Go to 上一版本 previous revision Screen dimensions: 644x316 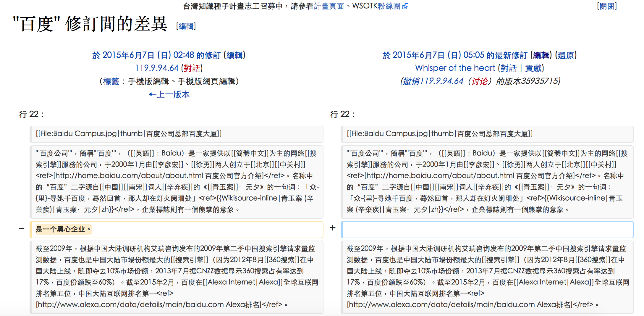(169, 94)
